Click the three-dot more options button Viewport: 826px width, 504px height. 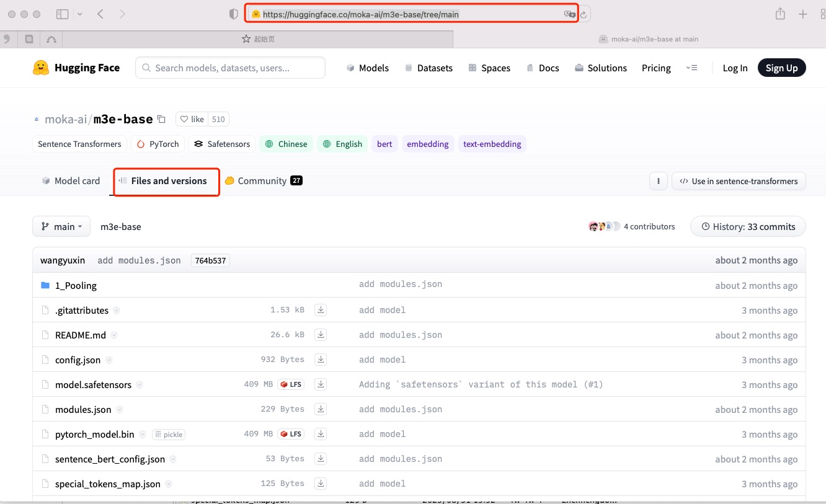[x=658, y=181]
